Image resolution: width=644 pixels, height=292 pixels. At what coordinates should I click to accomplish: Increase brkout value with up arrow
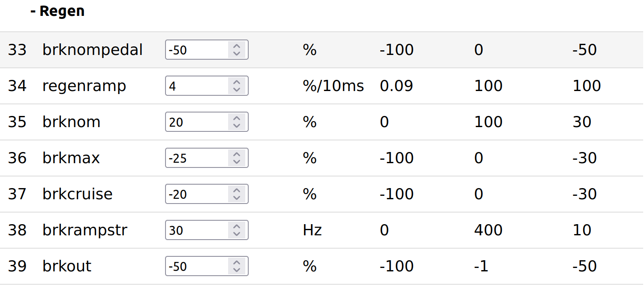coord(236,262)
